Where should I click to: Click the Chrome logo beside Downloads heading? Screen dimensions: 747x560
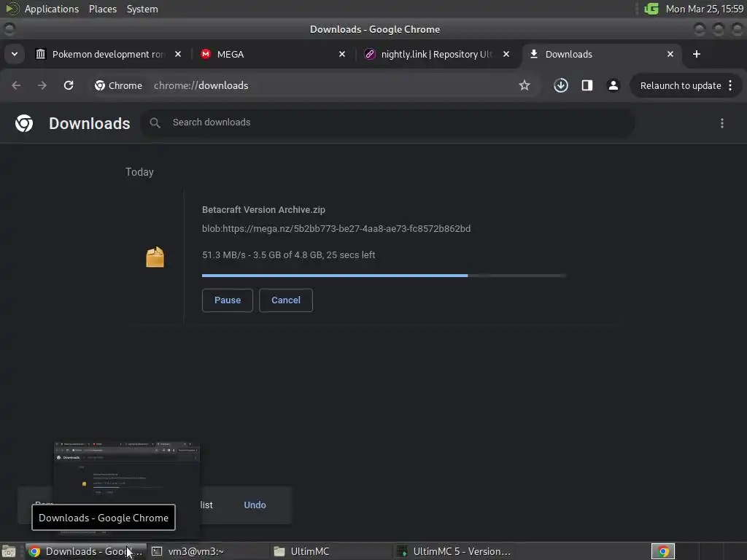click(24, 123)
